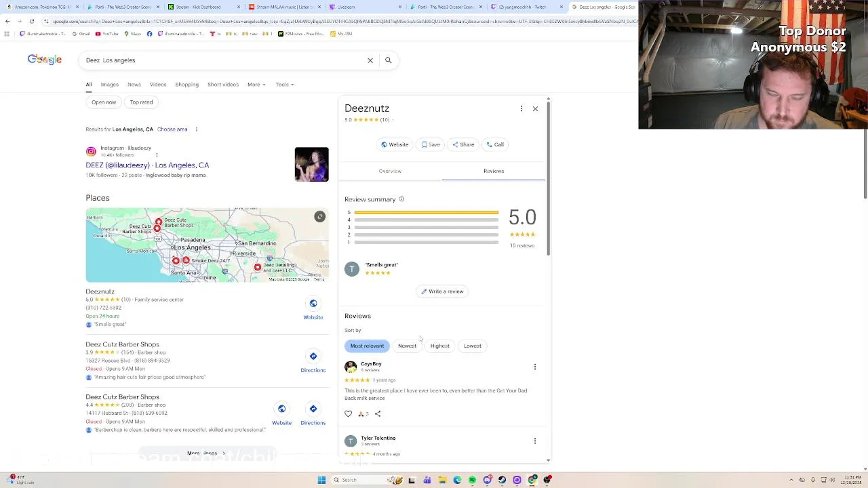Image resolution: width=868 pixels, height=488 pixels.
Task: Click the search input field
Action: click(224, 60)
